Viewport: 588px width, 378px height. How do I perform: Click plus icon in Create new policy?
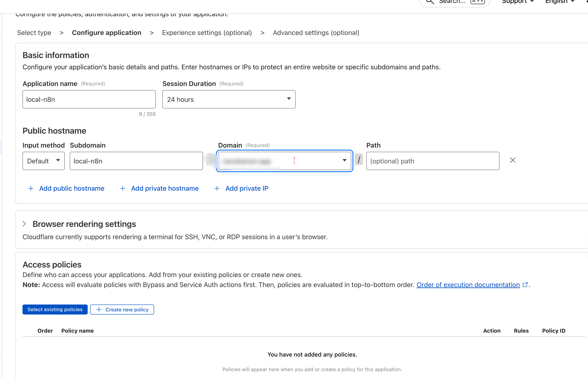pos(99,310)
